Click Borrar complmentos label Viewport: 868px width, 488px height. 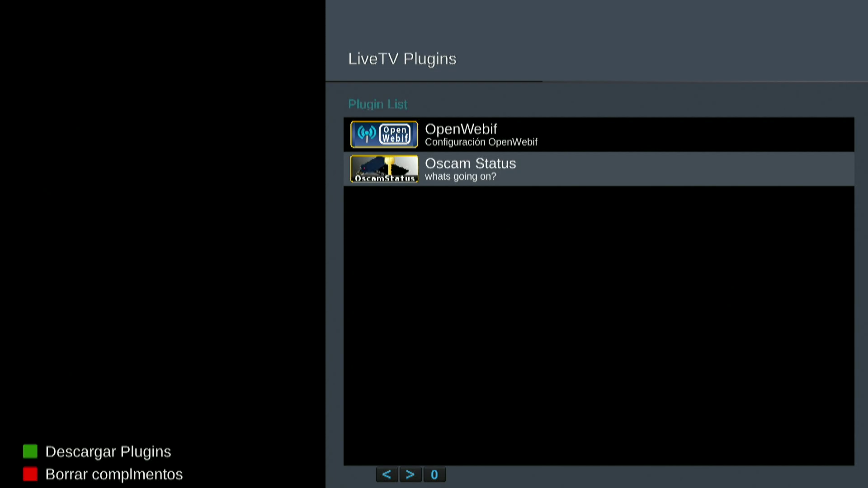point(114,474)
